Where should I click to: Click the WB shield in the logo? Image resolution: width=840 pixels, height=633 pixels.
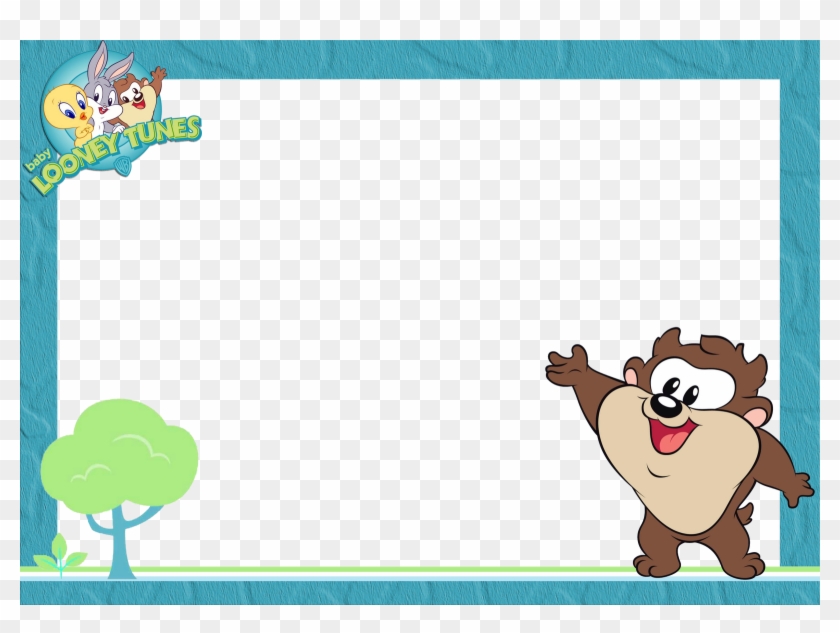pyautogui.click(x=124, y=167)
